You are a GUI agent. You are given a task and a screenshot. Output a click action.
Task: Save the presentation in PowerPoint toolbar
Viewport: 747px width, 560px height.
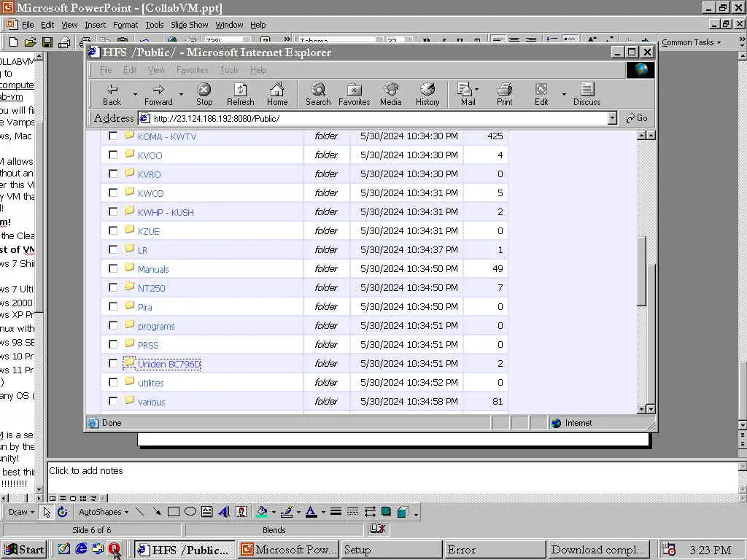click(x=47, y=42)
